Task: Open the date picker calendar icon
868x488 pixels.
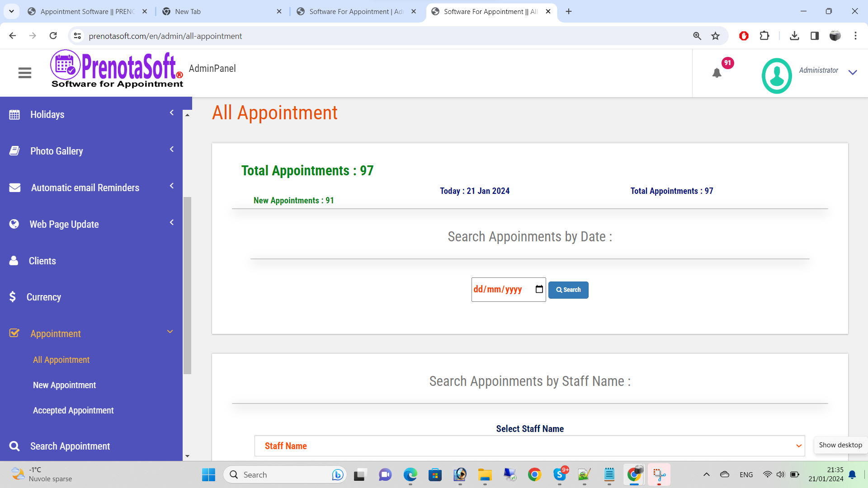Action: 539,289
